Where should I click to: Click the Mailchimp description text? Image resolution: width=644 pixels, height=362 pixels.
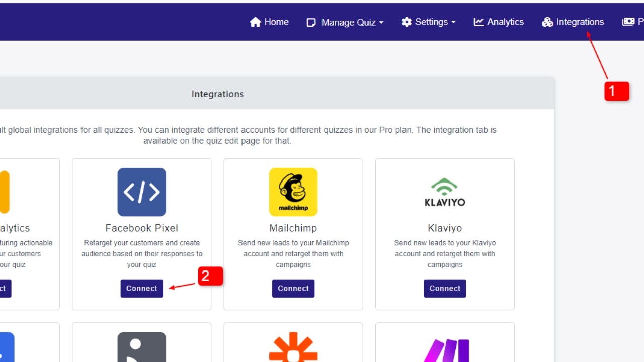(293, 254)
